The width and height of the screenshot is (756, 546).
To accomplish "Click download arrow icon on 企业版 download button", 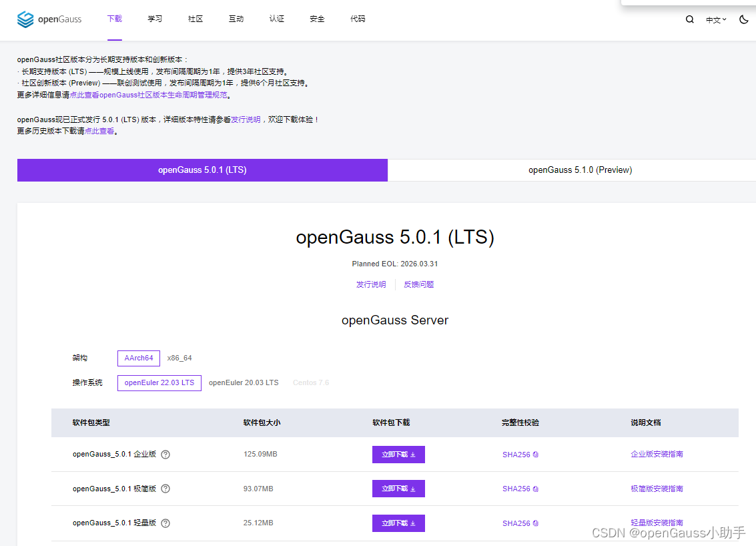I will 412,455.
